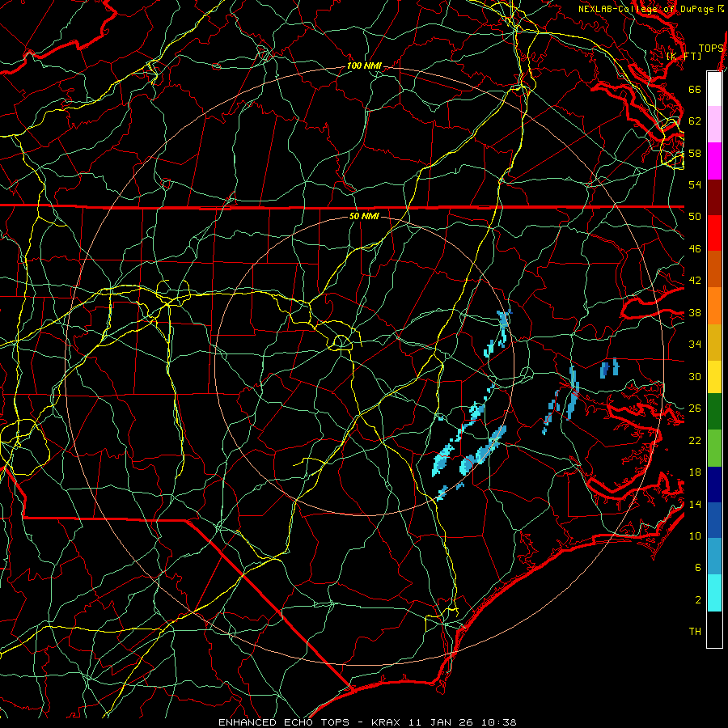This screenshot has width=728, height=728.
Task: Click the light green legend swatch
Action: click(714, 448)
